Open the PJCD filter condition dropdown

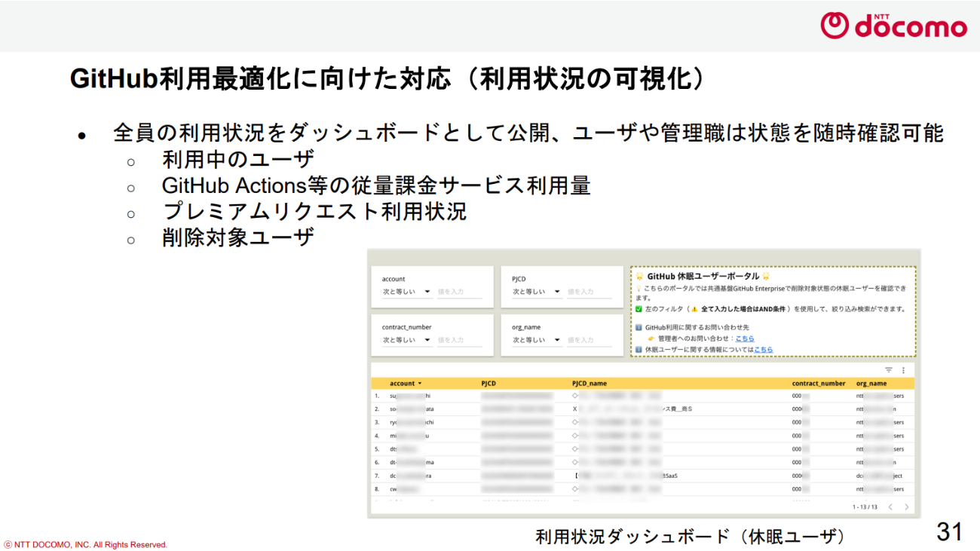(537, 292)
